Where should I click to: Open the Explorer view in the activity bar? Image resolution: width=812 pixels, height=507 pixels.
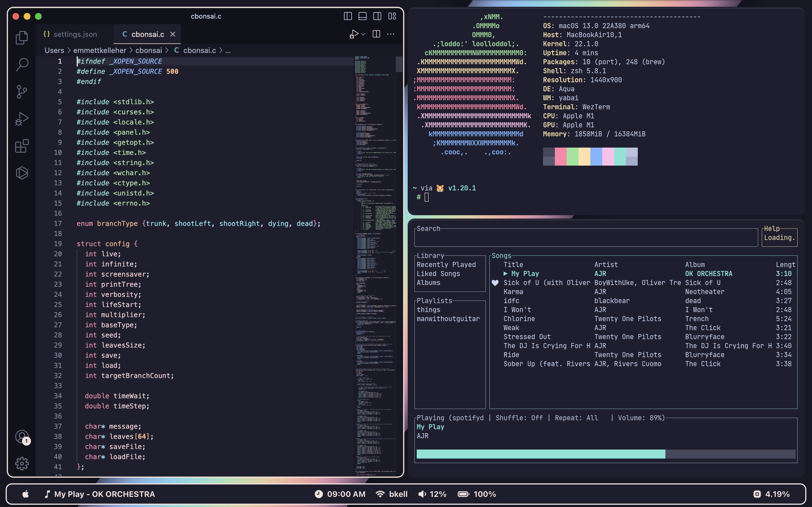tap(21, 37)
